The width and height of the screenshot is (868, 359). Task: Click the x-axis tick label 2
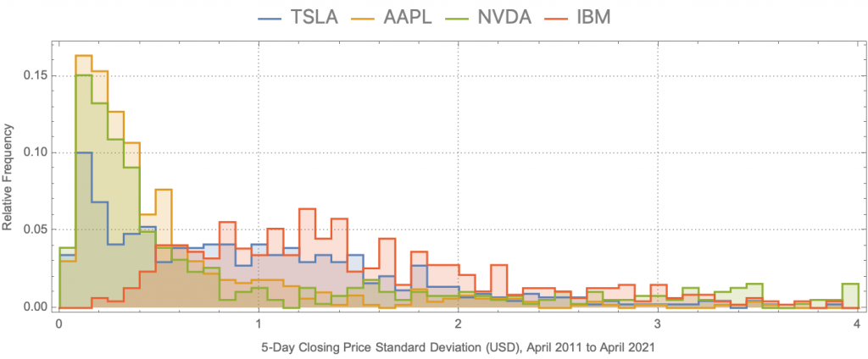tap(458, 323)
